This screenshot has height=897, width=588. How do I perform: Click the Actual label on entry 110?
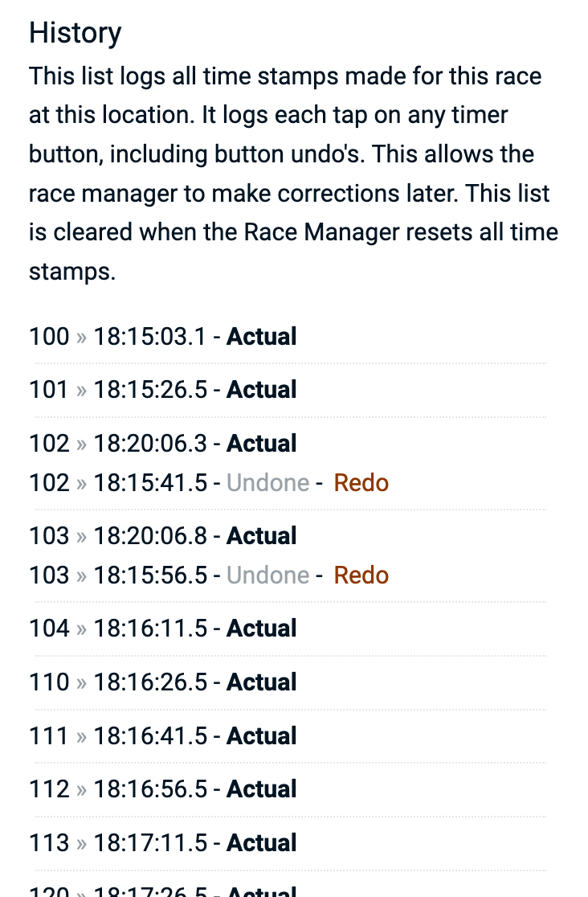point(262,682)
